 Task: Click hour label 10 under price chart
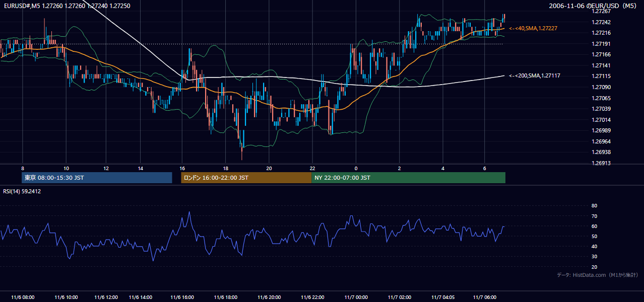66,168
